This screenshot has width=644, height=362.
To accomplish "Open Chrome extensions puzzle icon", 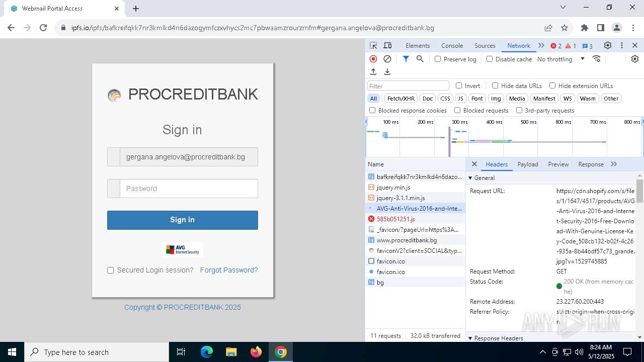I will click(x=585, y=28).
